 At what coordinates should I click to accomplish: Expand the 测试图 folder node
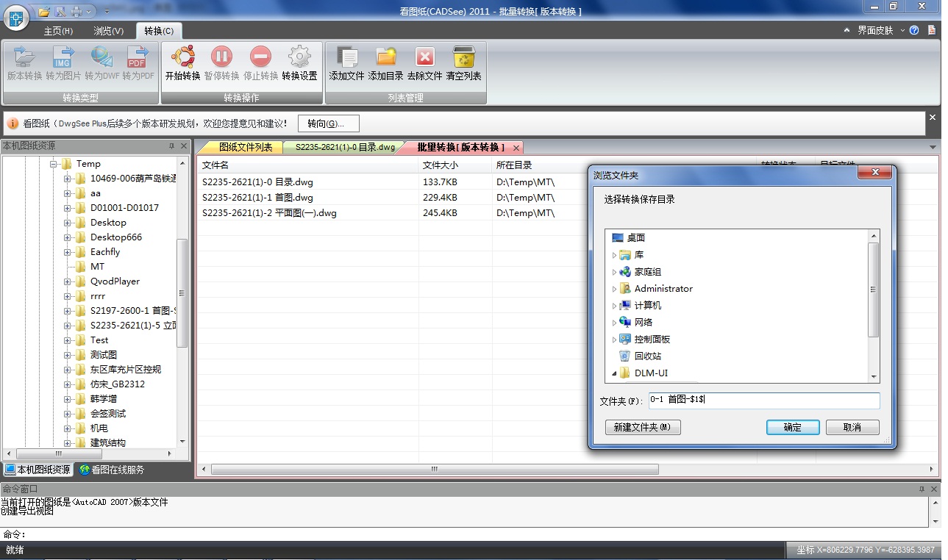tap(68, 355)
